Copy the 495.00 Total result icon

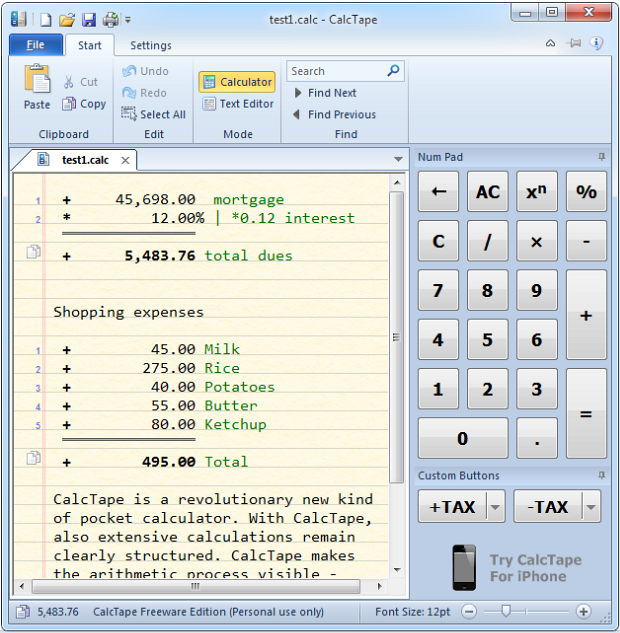pos(34,457)
